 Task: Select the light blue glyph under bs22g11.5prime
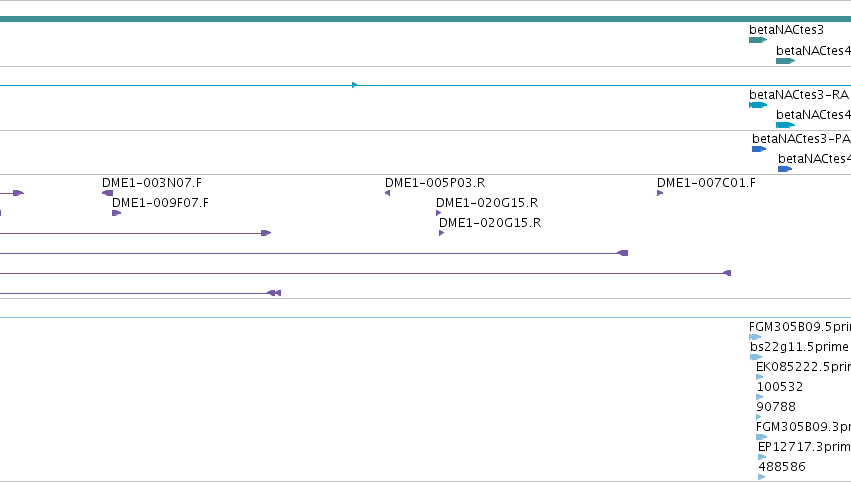point(755,357)
